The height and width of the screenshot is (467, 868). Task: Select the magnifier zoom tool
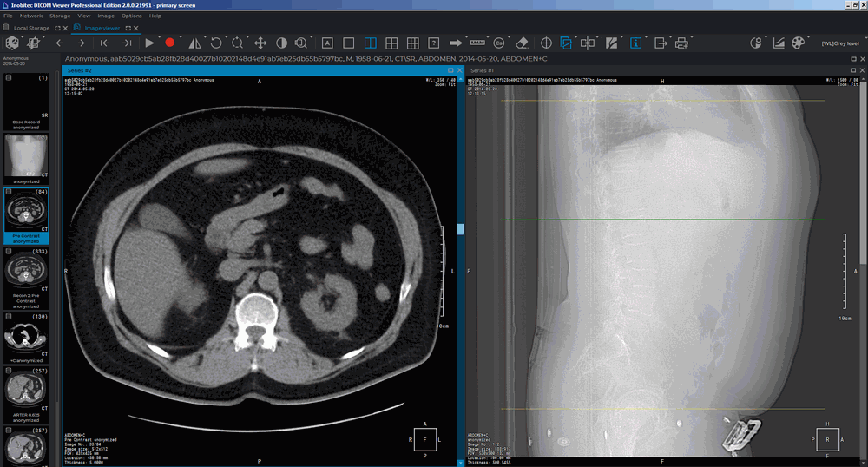[300, 43]
